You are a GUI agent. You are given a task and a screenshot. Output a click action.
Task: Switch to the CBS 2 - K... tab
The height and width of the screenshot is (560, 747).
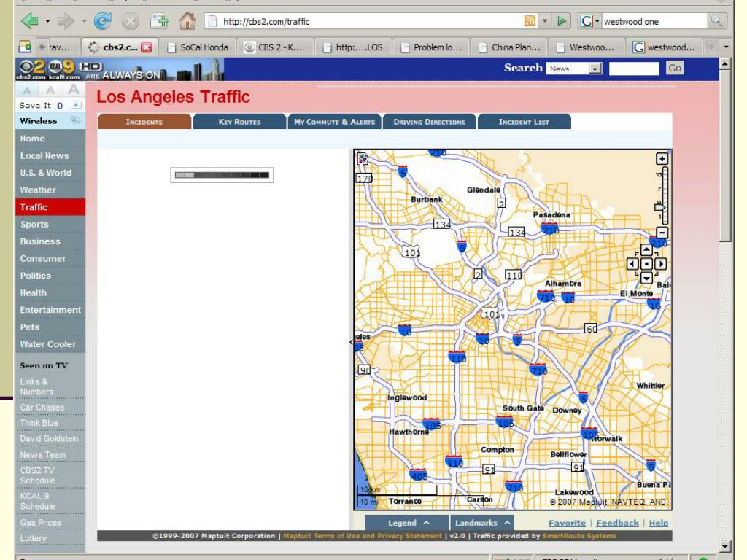click(275, 47)
